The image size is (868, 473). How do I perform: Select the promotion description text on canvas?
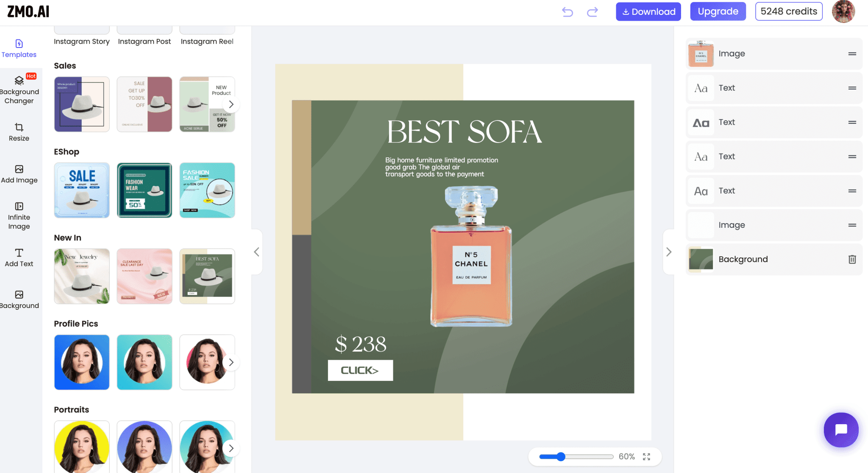click(x=441, y=167)
